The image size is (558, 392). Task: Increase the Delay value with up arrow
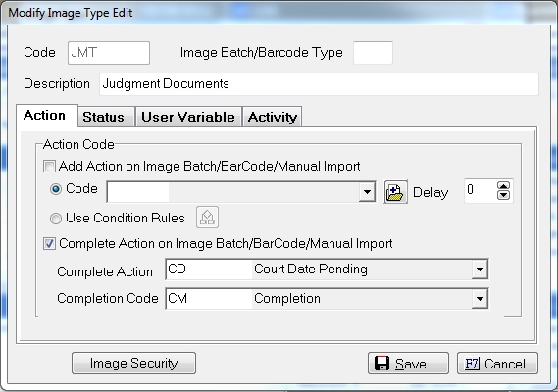click(503, 186)
